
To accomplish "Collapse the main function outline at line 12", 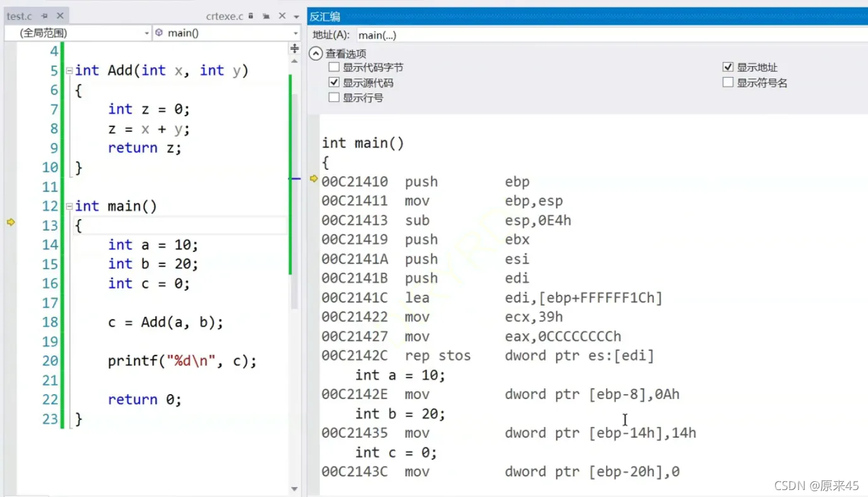I will coord(69,207).
